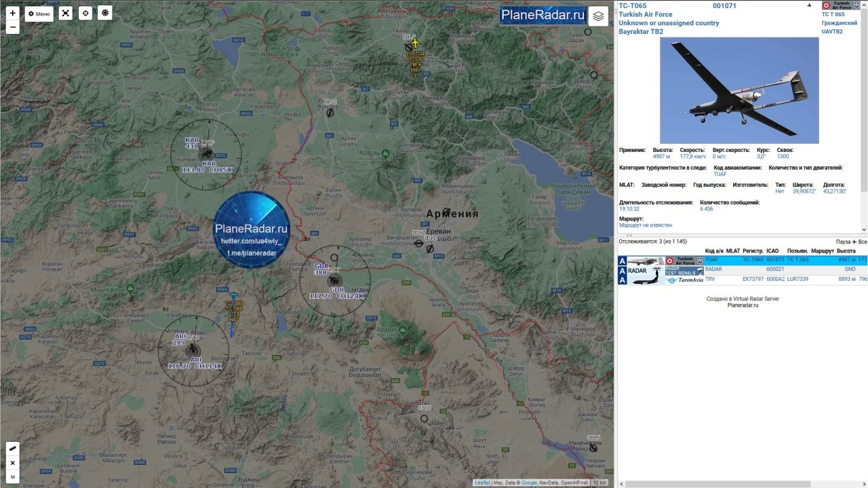
Task: Click the measure ruler tool icon
Action: 12,449
